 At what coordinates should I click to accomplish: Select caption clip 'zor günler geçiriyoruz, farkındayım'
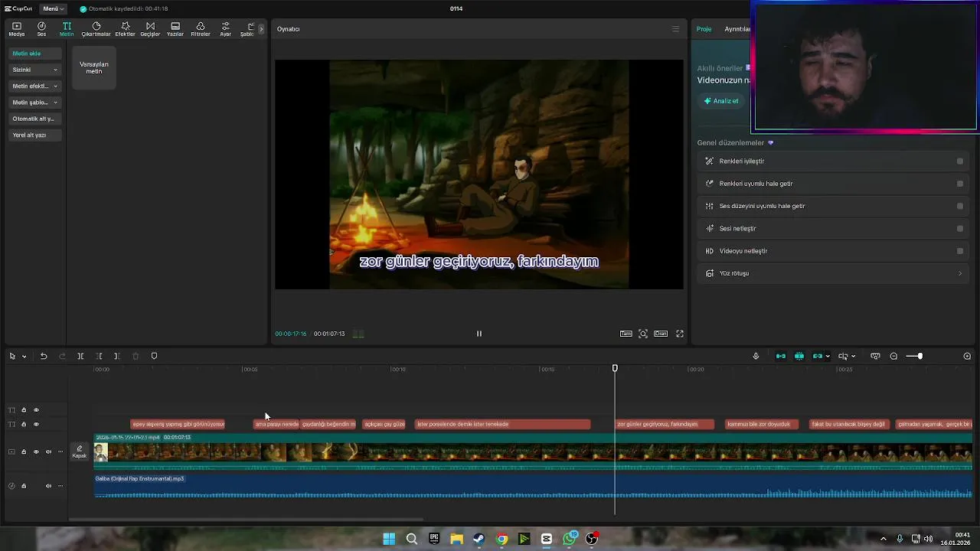click(665, 424)
